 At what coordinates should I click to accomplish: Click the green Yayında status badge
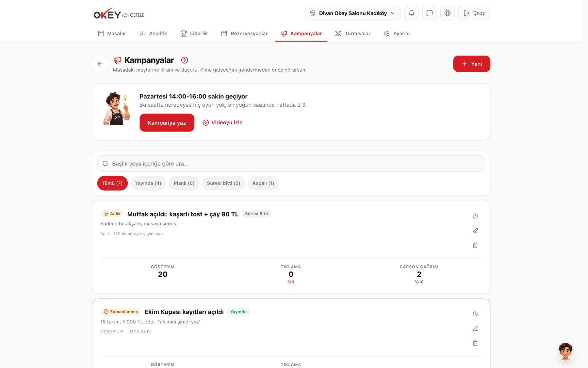tap(238, 312)
